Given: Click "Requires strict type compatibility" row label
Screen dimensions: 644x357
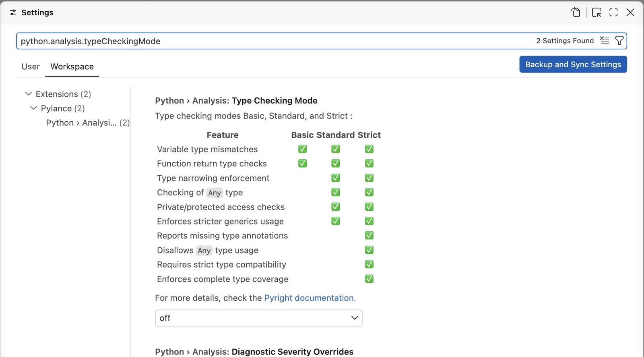Looking at the screenshot, I should click(221, 264).
